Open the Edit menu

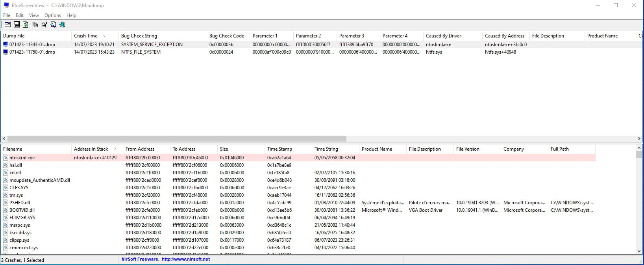coord(20,15)
